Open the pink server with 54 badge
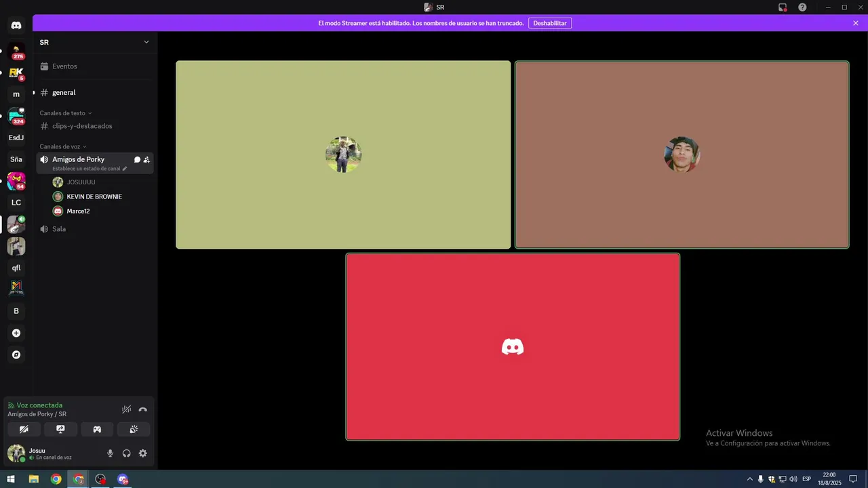This screenshot has width=868, height=488. (16, 181)
